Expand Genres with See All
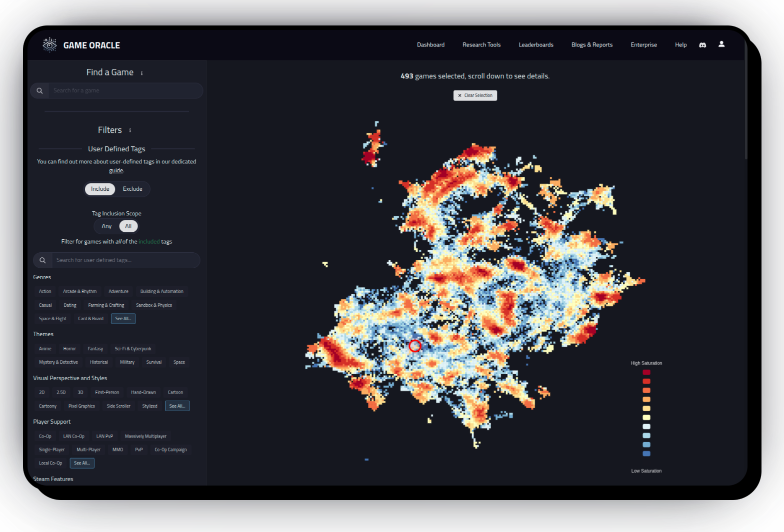Image resolution: width=784 pixels, height=532 pixels. (x=123, y=319)
